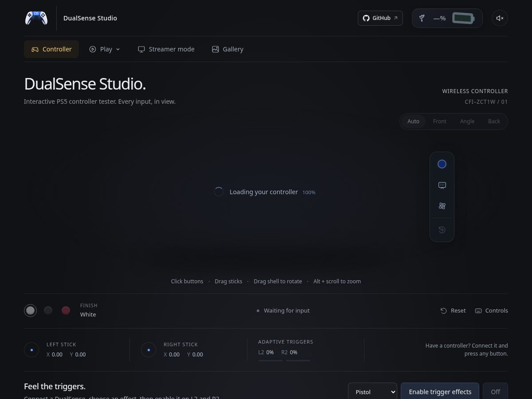Click the DualSense Studio header title
This screenshot has width=532, height=399.
pyautogui.click(x=90, y=18)
